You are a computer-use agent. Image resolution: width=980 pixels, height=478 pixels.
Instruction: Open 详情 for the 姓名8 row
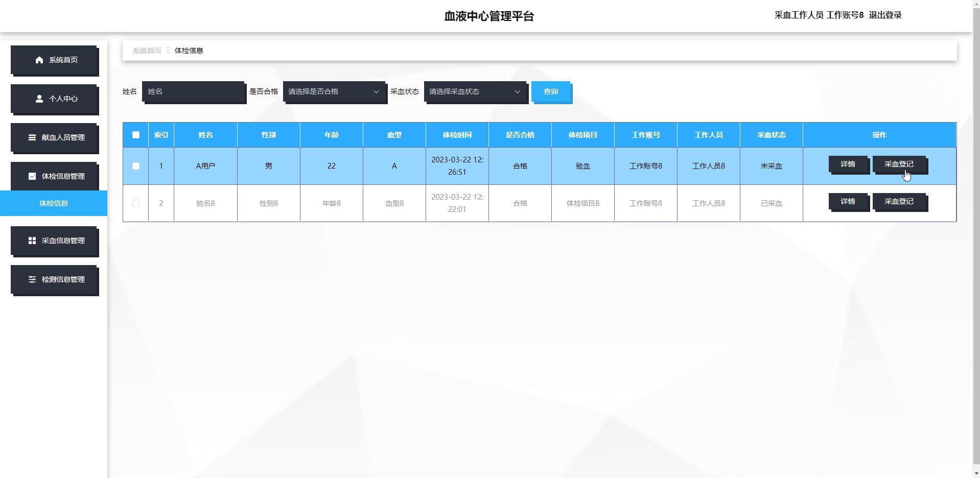point(848,202)
